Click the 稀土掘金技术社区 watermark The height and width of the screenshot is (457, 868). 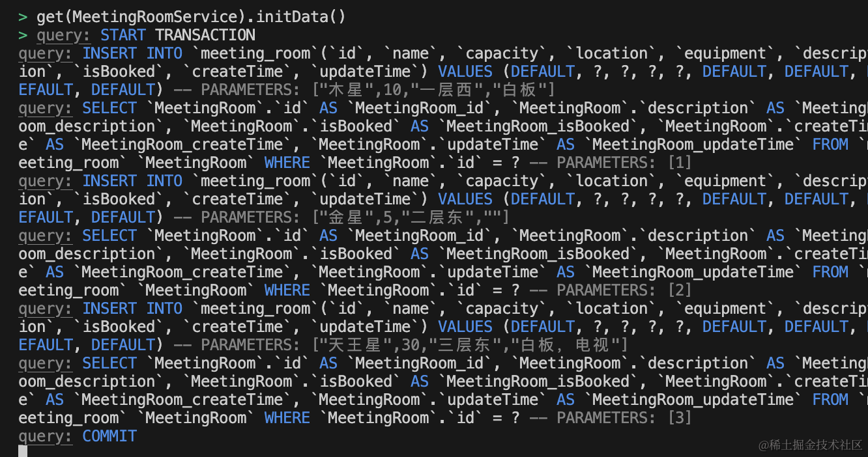(810, 445)
